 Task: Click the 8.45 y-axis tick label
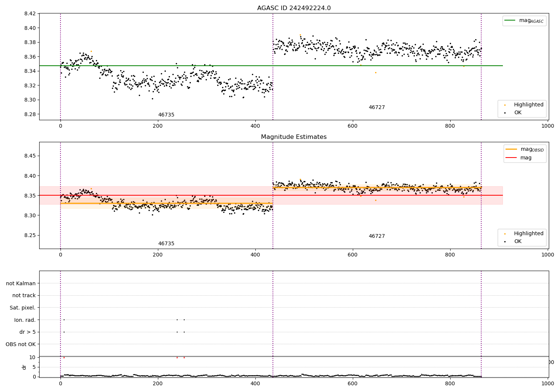click(30, 156)
